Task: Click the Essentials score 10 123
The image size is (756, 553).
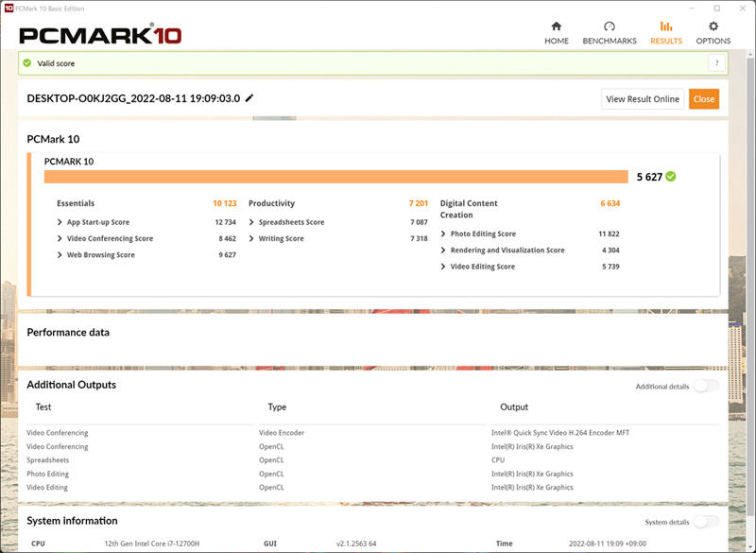Action: tap(225, 203)
